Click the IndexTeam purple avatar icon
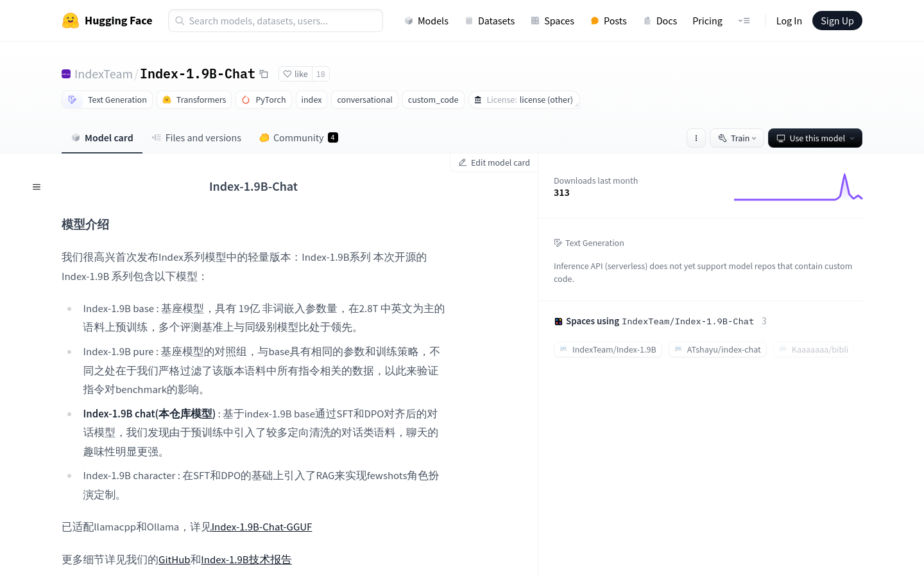The image size is (924, 578). [66, 74]
